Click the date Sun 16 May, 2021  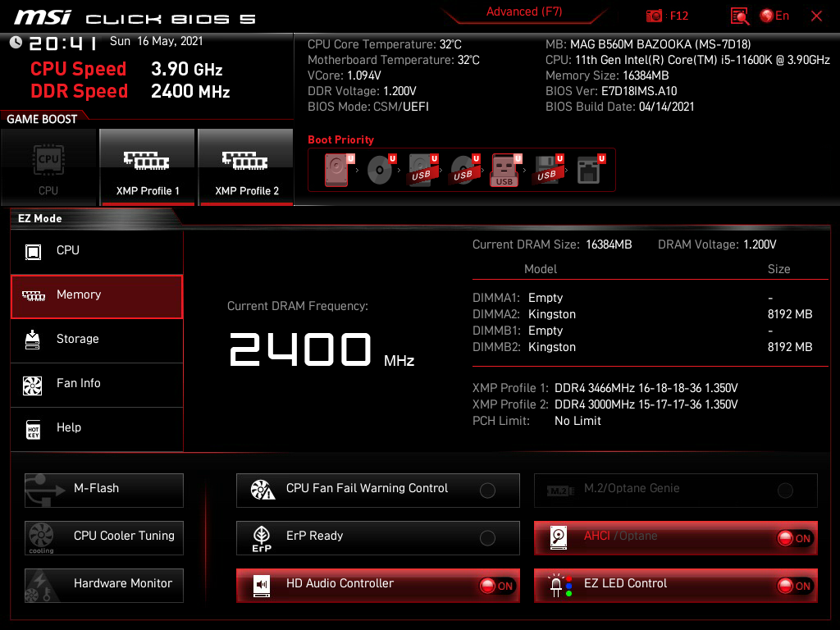pos(157,41)
